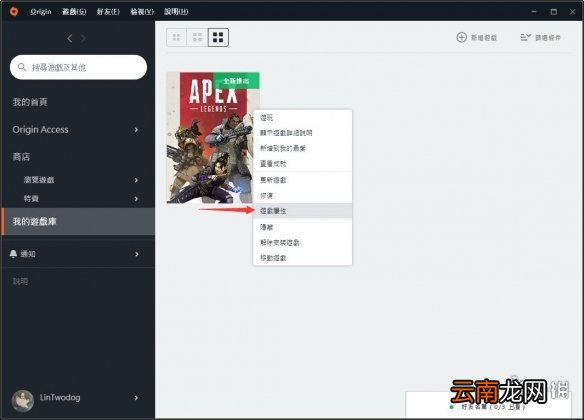Click the plus icon for 新增遊戲
This screenshot has width=584, height=420.
click(x=461, y=37)
